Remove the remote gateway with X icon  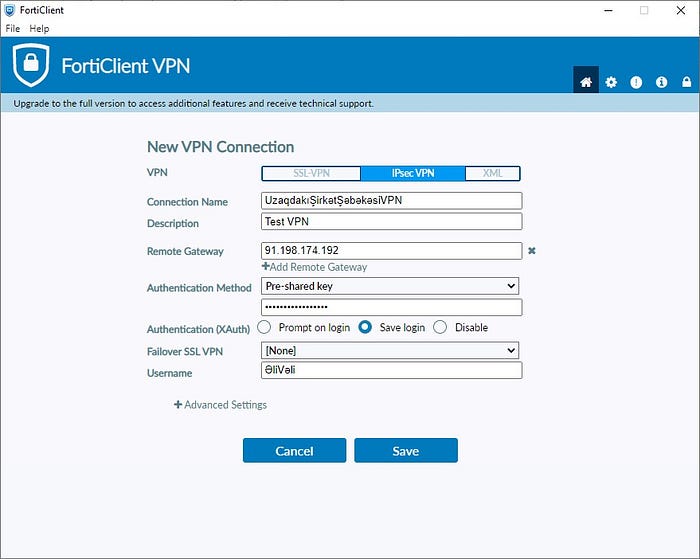pos(532,250)
